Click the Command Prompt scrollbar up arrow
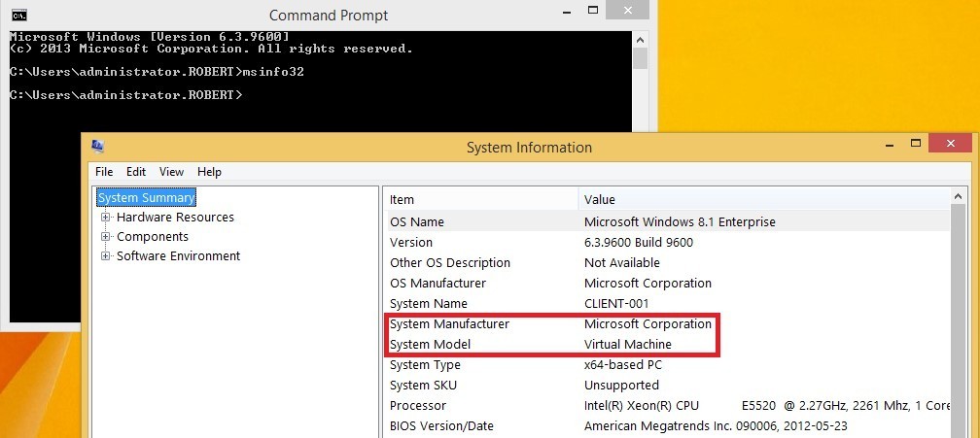This screenshot has height=438, width=980. tap(640, 39)
